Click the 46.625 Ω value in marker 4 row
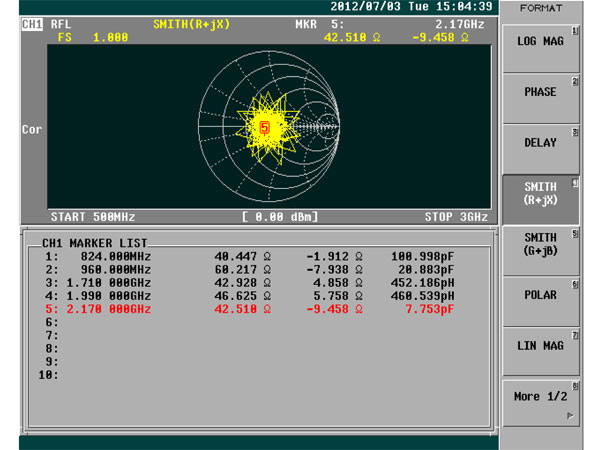Image resolution: width=600 pixels, height=450 pixels. click(243, 296)
